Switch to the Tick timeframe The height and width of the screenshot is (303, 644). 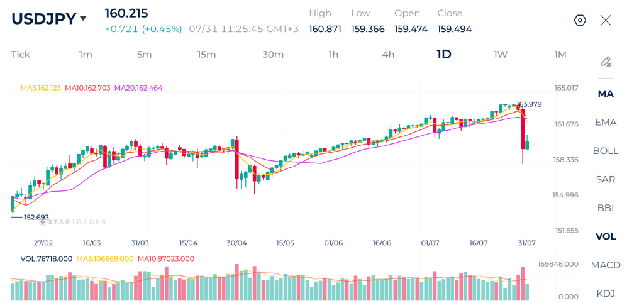[x=21, y=54]
